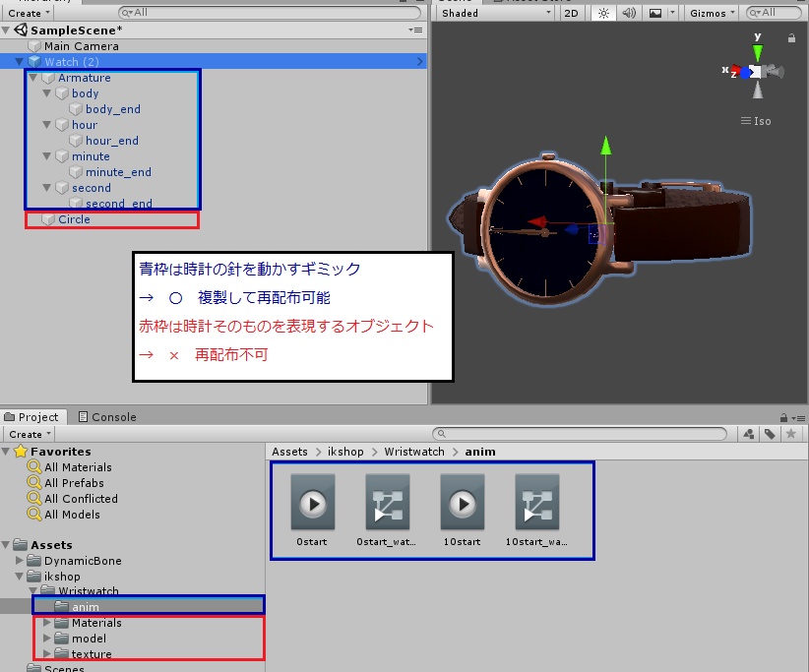The width and height of the screenshot is (809, 672).
Task: Expand the DynamicBone folder
Action: [19, 560]
